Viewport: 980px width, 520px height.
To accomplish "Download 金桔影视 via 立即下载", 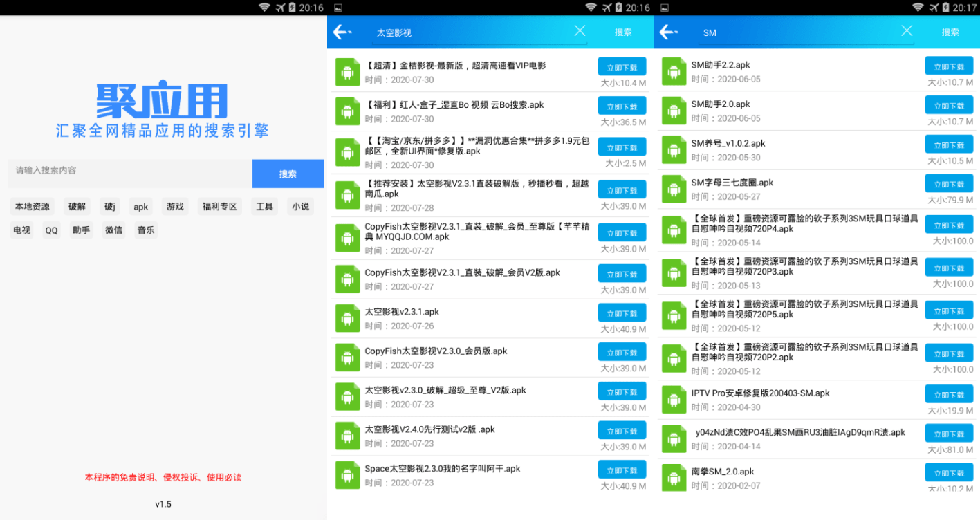I will [621, 66].
